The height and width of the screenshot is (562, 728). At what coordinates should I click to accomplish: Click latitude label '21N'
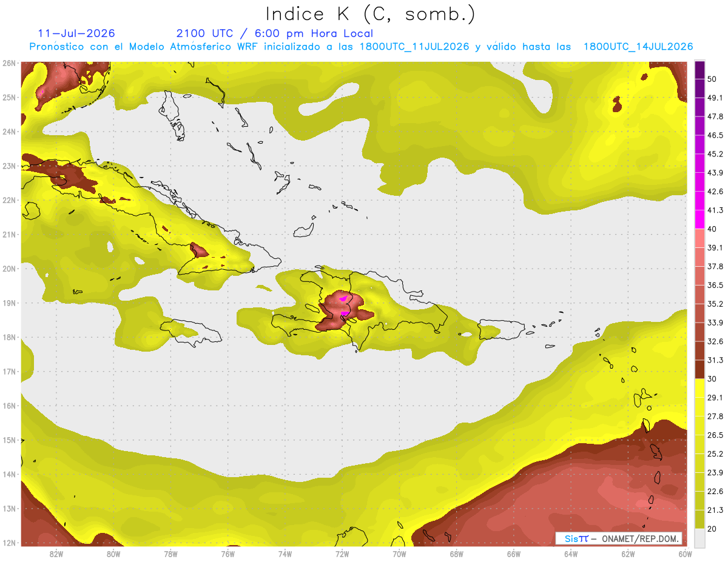[9, 235]
